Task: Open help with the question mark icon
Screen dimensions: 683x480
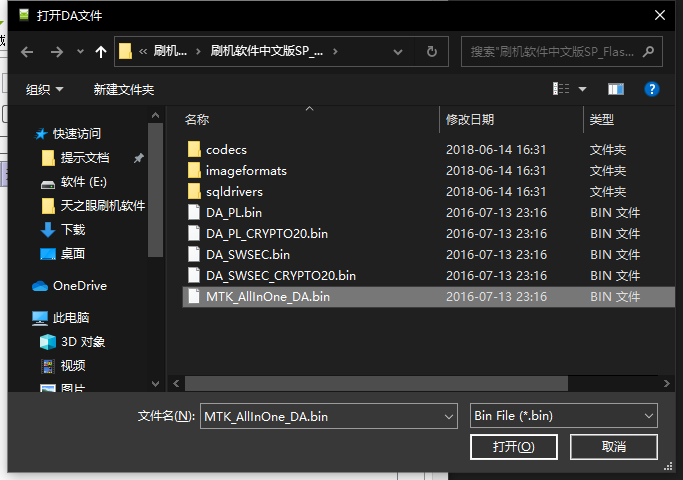Action: [652, 89]
